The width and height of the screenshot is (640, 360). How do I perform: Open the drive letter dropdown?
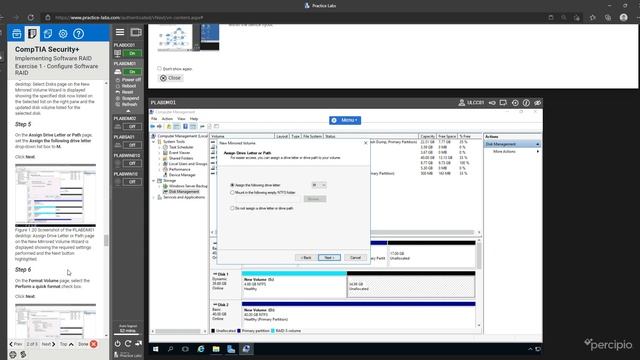pos(319,185)
